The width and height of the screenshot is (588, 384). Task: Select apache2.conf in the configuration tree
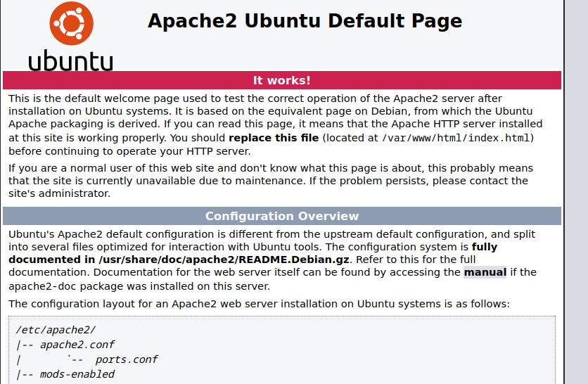click(x=77, y=345)
